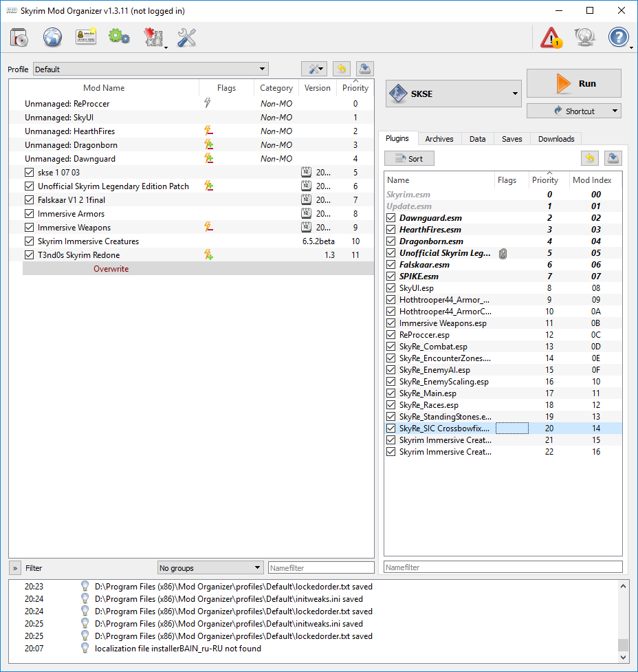Open the executables gears icon
This screenshot has height=672, width=638.
pos(119,37)
